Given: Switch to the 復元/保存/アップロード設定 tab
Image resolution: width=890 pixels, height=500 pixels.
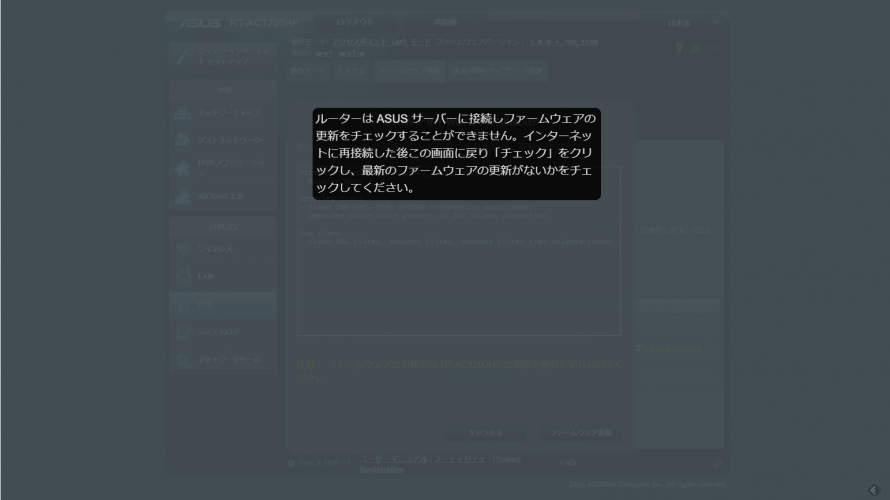Looking at the screenshot, I should (x=497, y=71).
